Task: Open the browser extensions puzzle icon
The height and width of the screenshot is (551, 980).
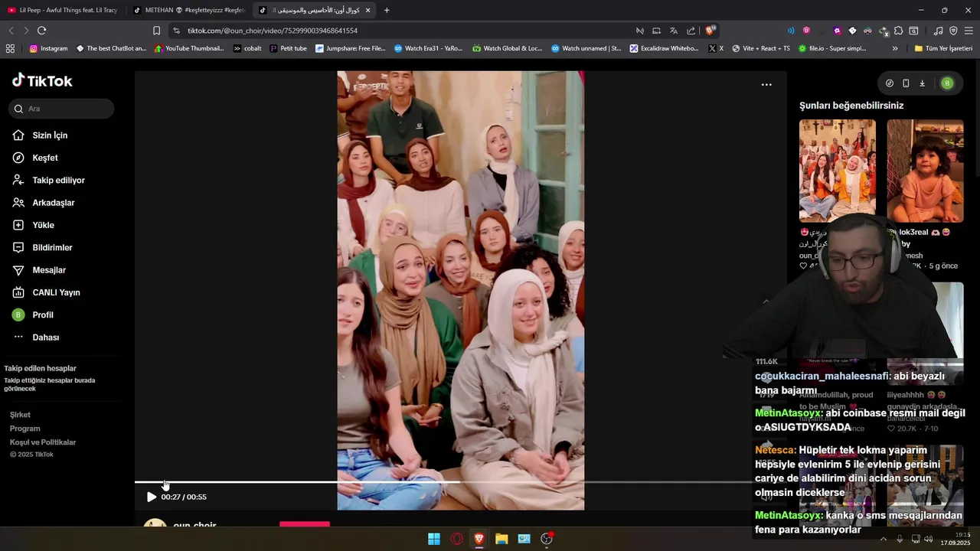Action: pyautogui.click(x=899, y=31)
